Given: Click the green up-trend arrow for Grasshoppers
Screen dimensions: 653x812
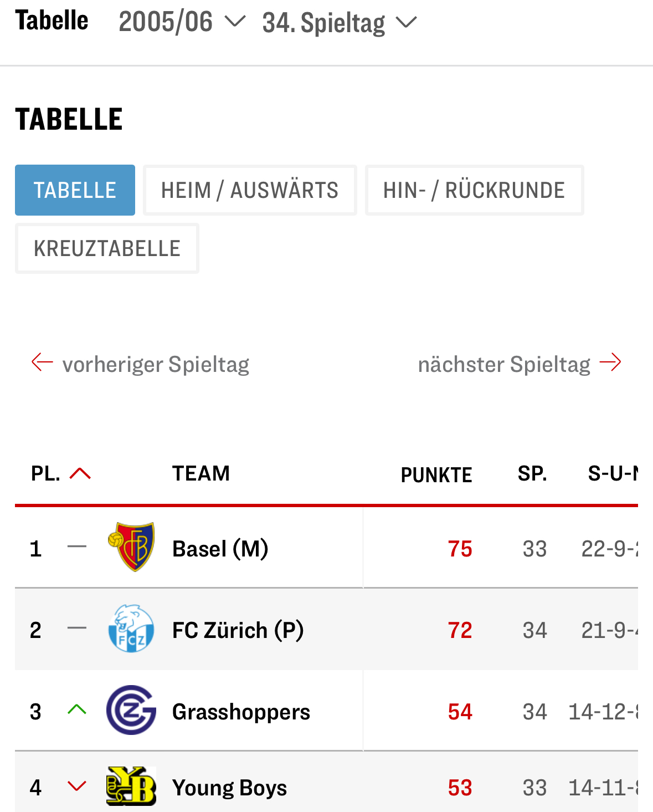Looking at the screenshot, I should pos(77,709).
